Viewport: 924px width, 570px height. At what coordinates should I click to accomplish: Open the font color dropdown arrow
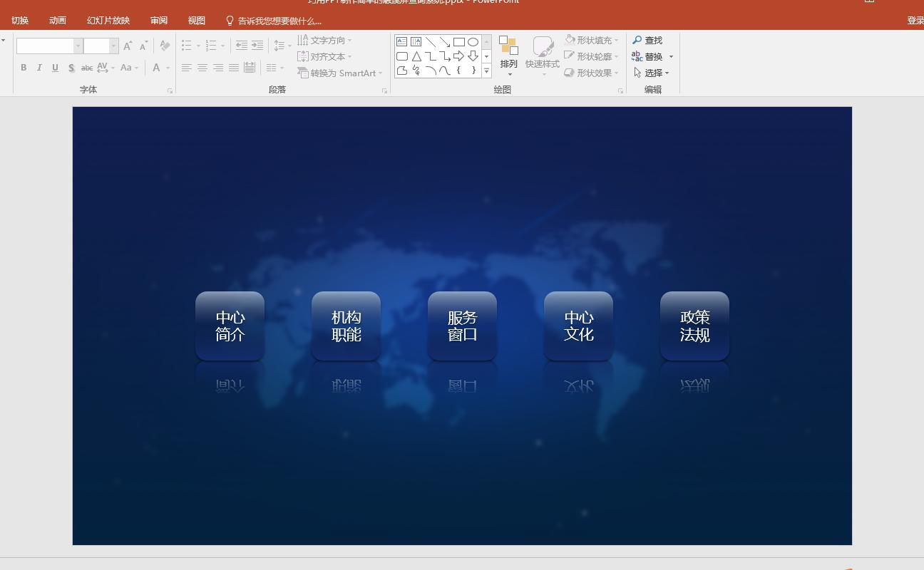(168, 68)
